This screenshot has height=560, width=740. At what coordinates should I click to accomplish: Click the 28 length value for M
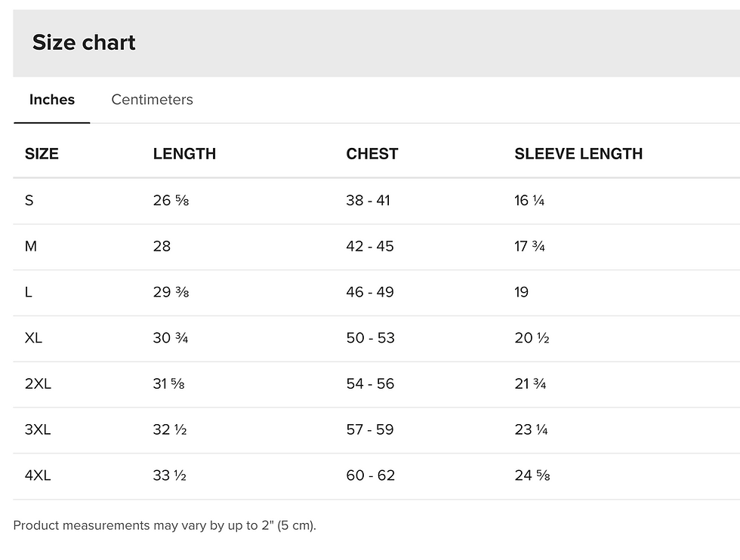coord(162,246)
